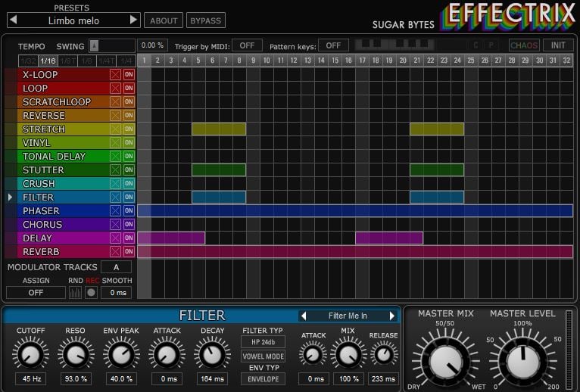Click the modulator REC record circle
This screenshot has height=392, width=580.
91,293
